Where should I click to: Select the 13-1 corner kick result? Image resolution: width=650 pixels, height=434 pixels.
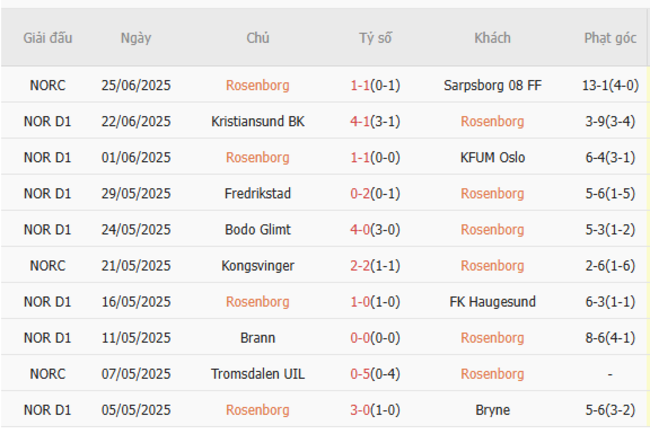[597, 85]
